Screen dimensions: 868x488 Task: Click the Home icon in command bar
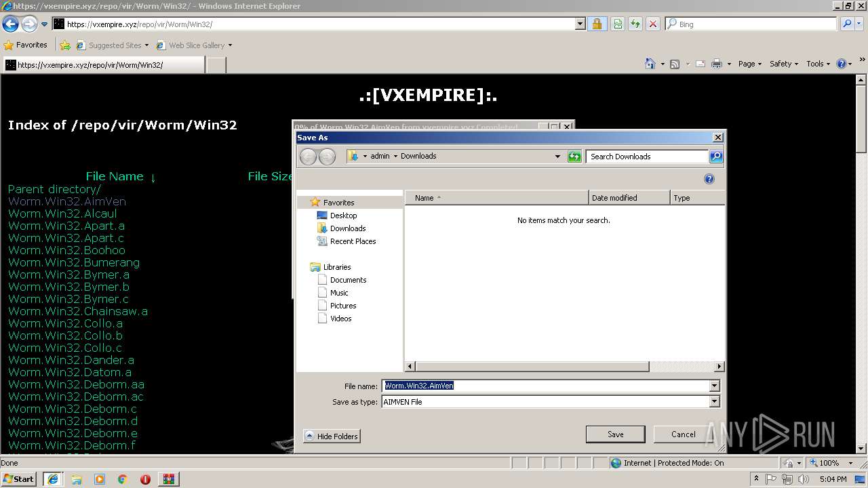tap(650, 64)
